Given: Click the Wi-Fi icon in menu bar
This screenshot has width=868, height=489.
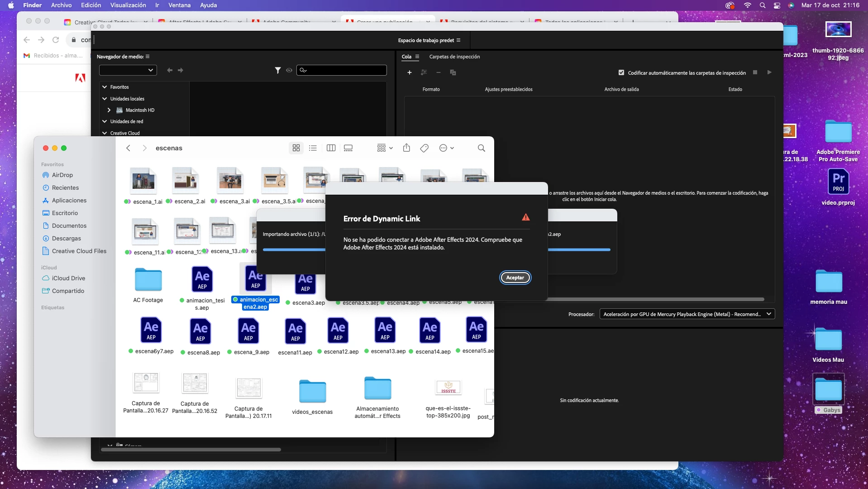Looking at the screenshot, I should [x=748, y=5].
